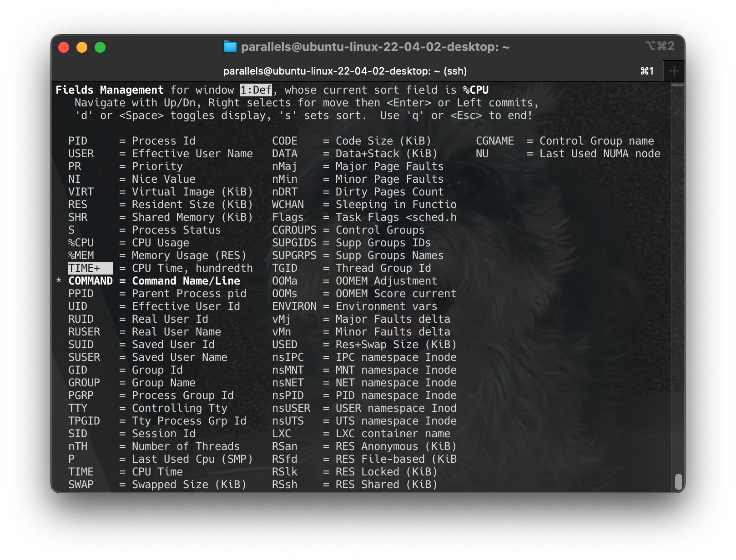736x560 pixels.
Task: Click the PID field name
Action: click(x=78, y=141)
